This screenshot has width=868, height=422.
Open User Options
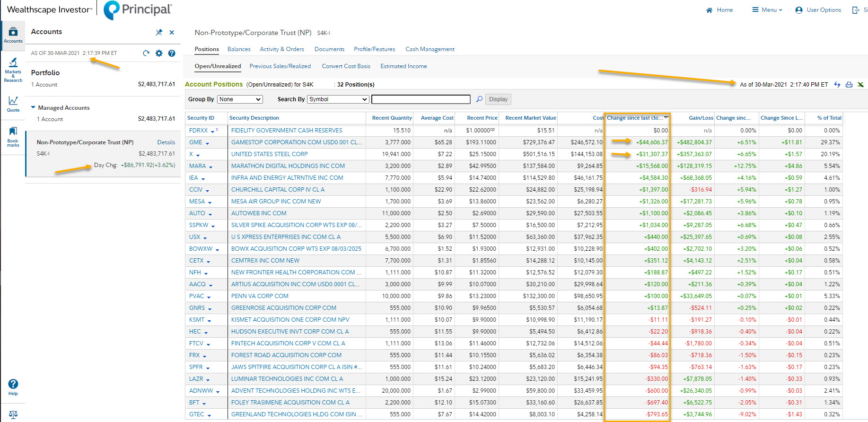click(818, 10)
